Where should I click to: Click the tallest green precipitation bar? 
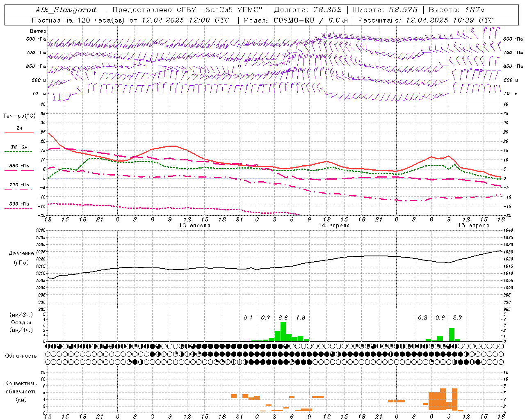(x=283, y=332)
